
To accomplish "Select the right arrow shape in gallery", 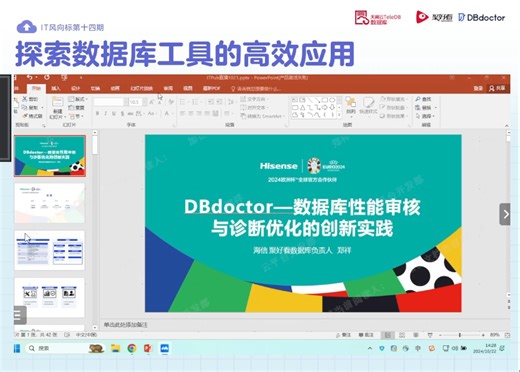I will (325, 108).
